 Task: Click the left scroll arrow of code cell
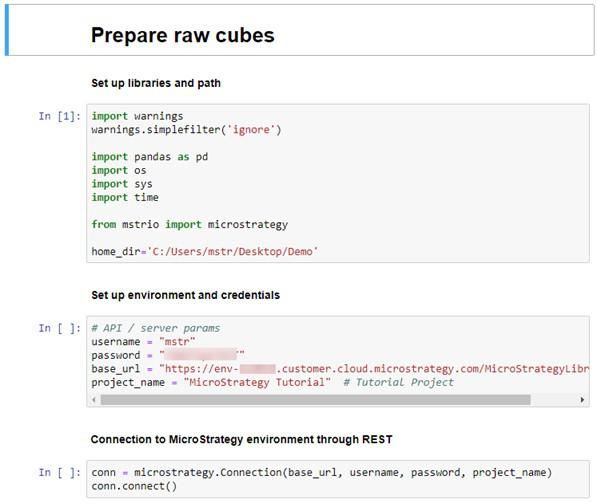[x=94, y=400]
